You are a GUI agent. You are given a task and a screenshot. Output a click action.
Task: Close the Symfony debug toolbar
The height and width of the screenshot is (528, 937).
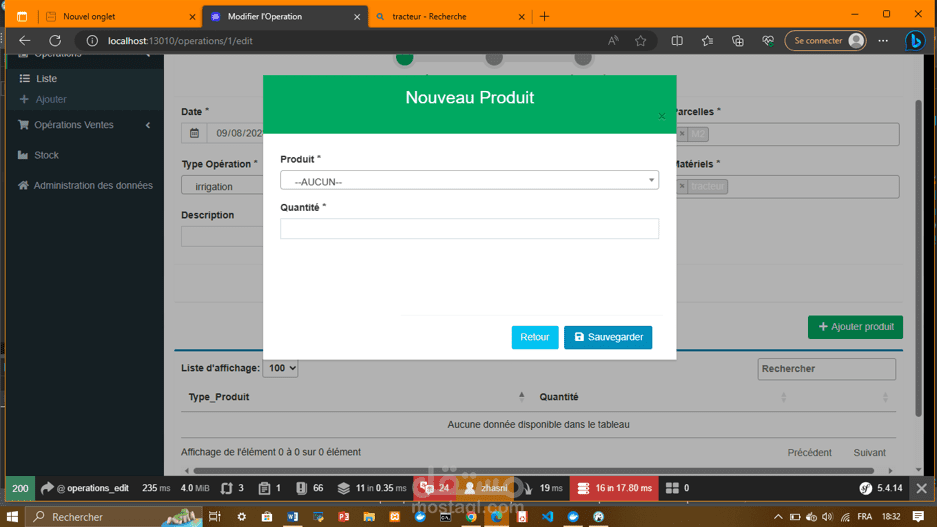click(x=922, y=488)
